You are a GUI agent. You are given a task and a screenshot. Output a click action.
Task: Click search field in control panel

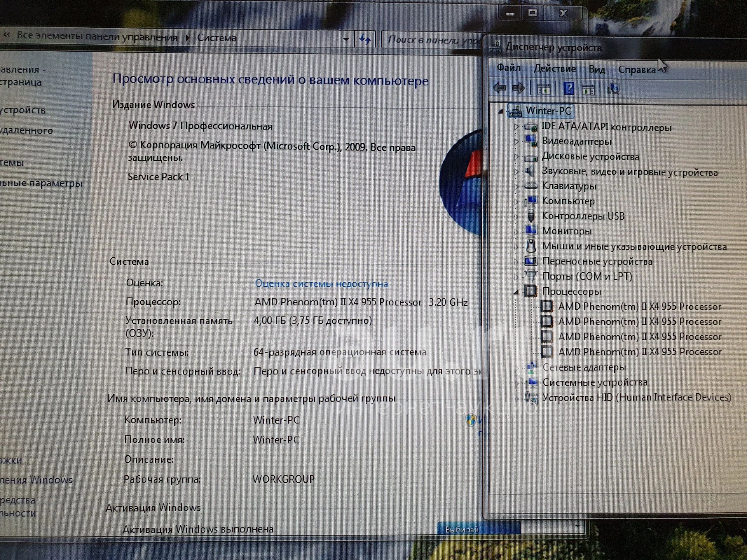[432, 40]
